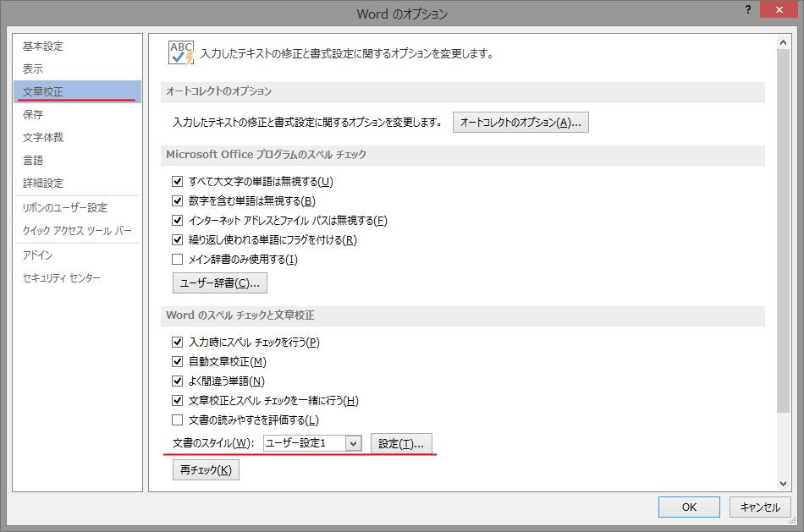The image size is (804, 532).
Task: Click the ABC proofing checkmark icon
Action: pyautogui.click(x=181, y=52)
